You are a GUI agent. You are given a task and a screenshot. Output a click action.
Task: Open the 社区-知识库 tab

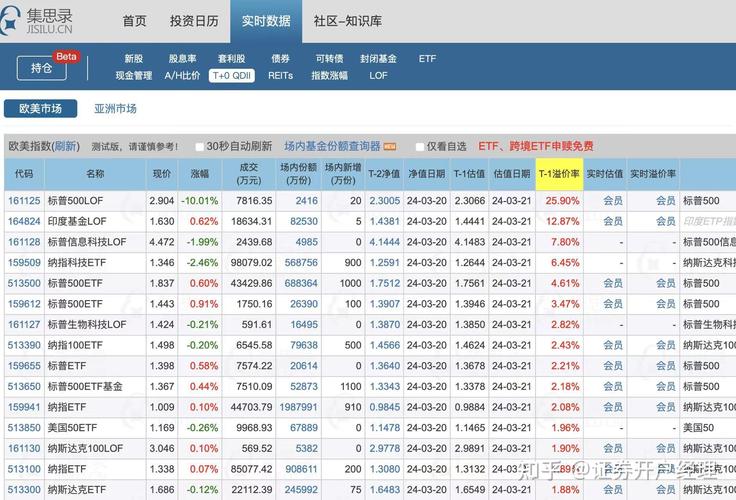[x=347, y=21]
